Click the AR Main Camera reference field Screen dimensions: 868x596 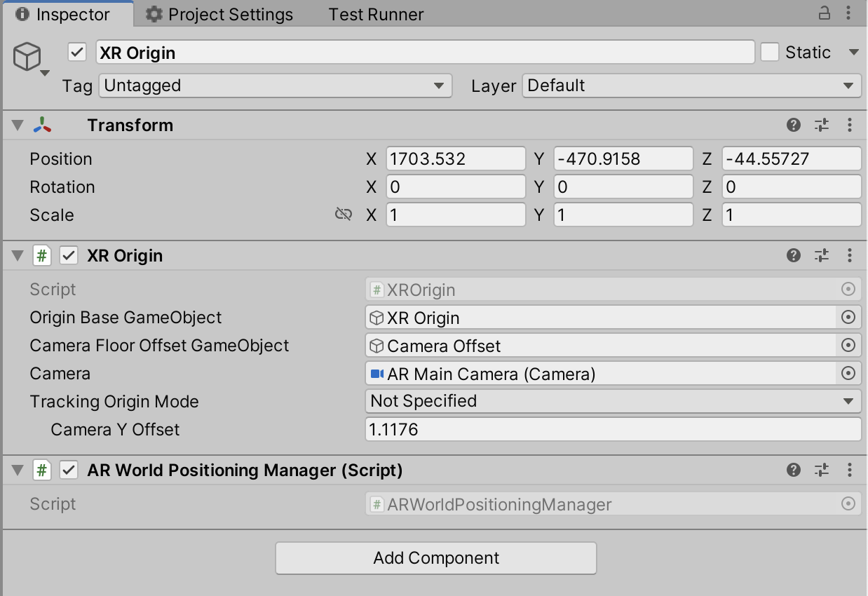(x=601, y=374)
